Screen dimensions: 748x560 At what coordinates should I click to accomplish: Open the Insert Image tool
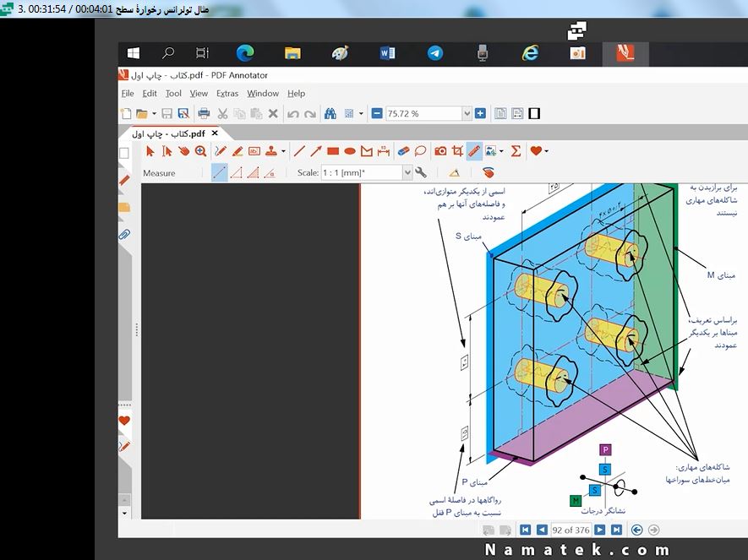(x=490, y=151)
